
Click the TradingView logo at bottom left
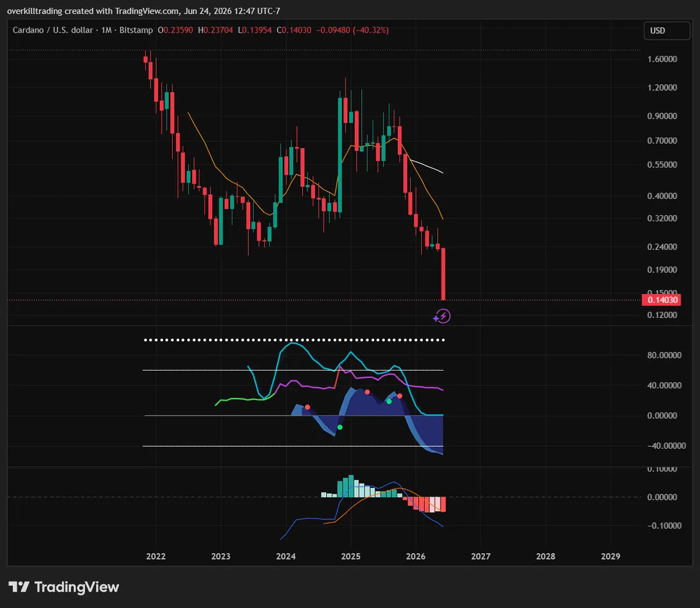64,587
